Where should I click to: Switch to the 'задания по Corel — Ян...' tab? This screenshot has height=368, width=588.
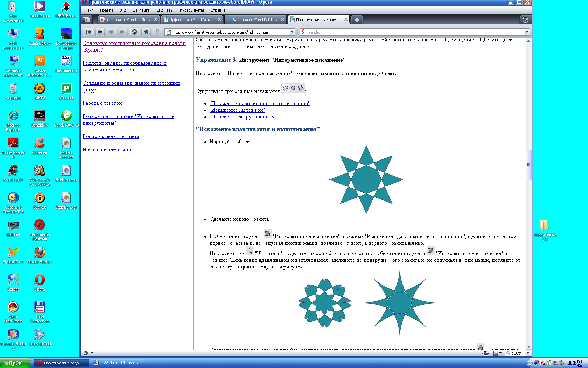pyautogui.click(x=128, y=20)
